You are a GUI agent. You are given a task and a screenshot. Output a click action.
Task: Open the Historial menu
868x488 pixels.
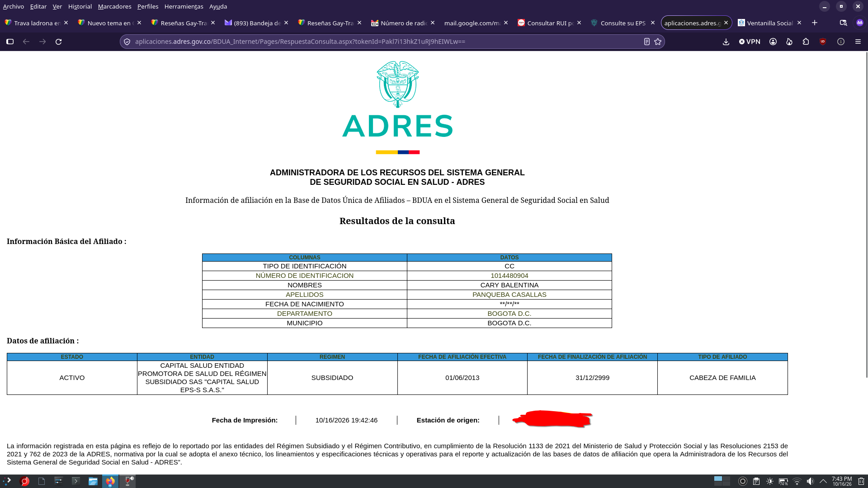[80, 6]
